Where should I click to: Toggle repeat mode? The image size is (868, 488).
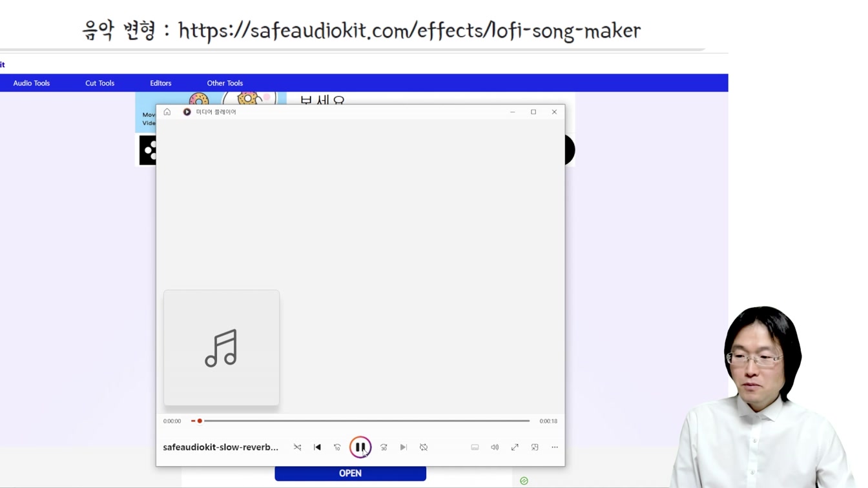(x=424, y=447)
